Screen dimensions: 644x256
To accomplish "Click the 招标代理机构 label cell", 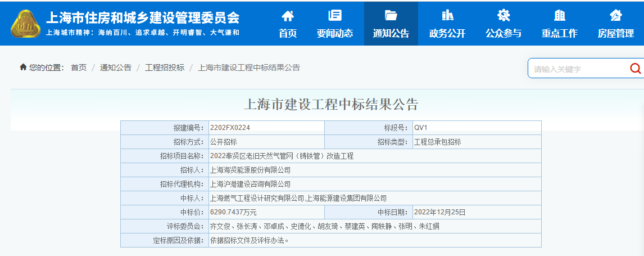I will (x=165, y=184).
